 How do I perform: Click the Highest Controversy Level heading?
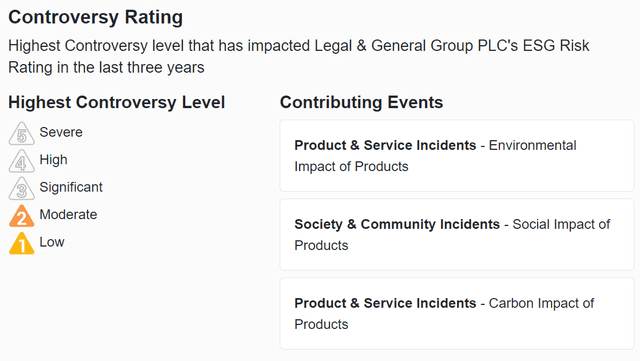117,102
